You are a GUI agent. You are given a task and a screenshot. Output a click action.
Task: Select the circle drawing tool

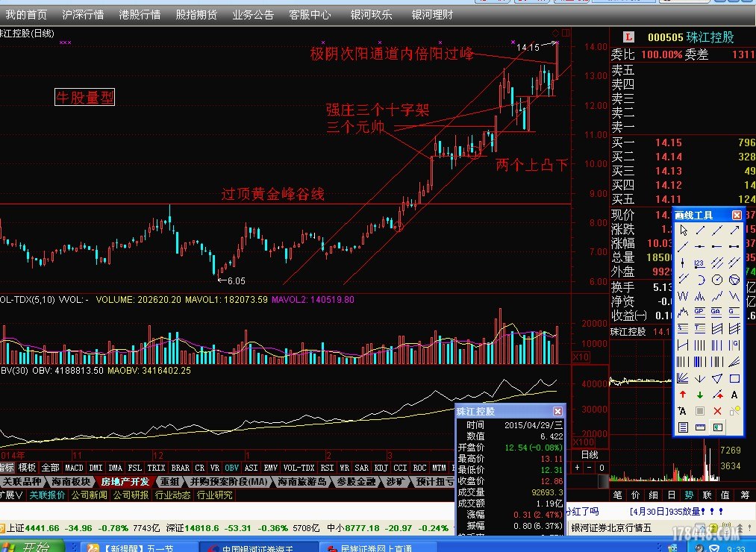pos(717,280)
